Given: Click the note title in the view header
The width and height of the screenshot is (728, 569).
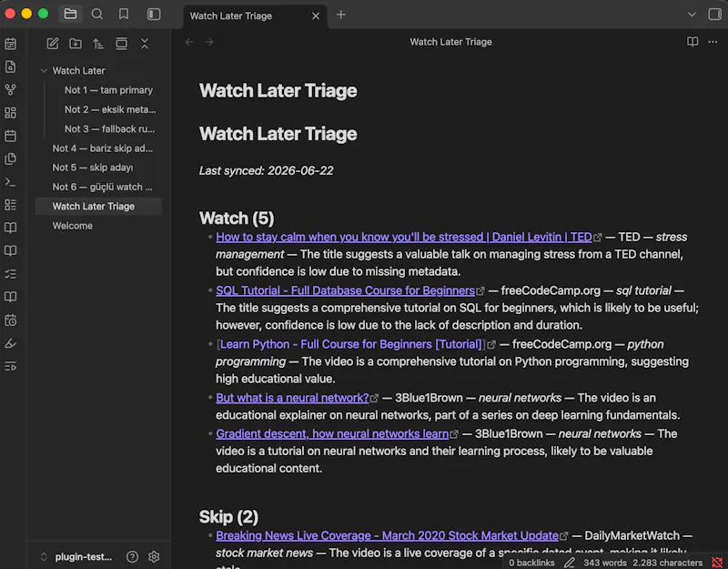Looking at the screenshot, I should tap(450, 42).
